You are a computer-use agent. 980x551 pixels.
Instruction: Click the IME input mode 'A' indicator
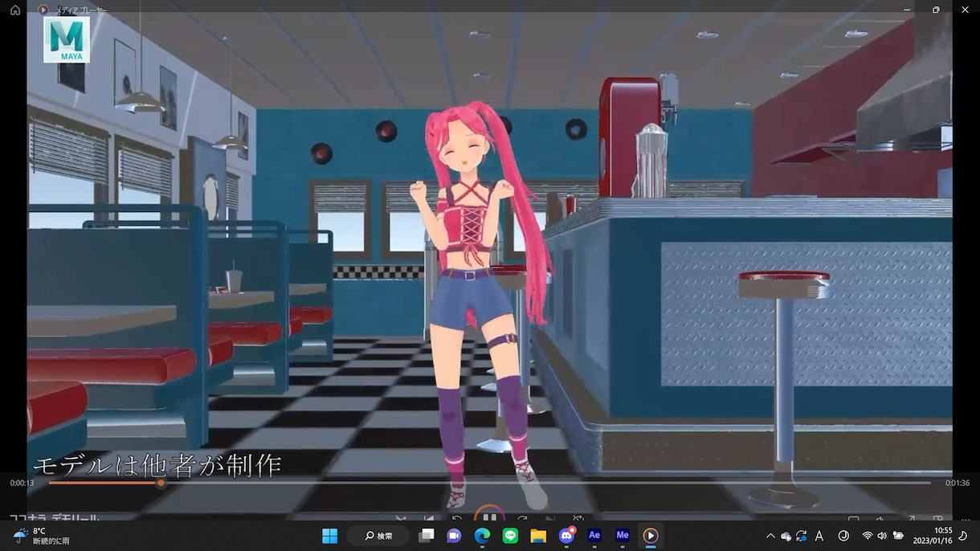(x=819, y=536)
